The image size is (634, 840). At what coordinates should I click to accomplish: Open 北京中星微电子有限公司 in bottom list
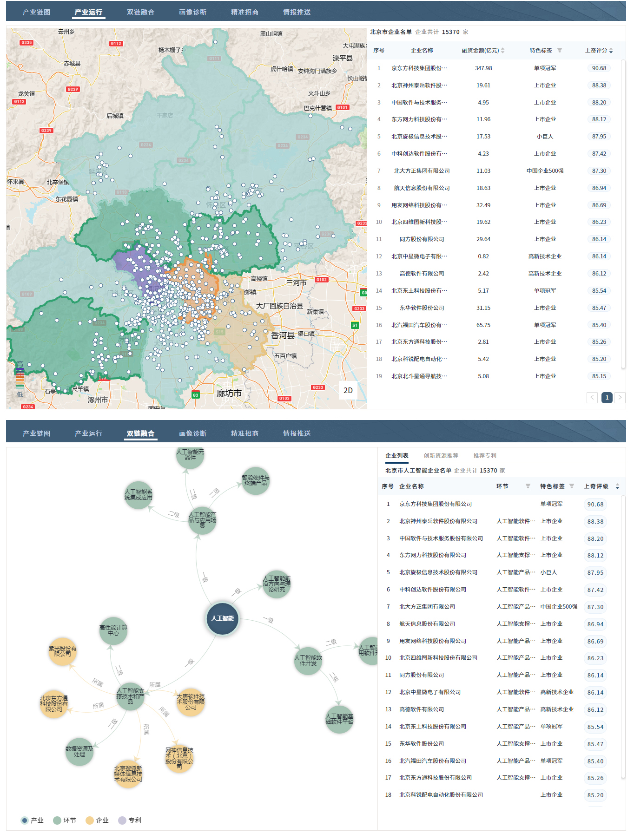[x=430, y=692]
